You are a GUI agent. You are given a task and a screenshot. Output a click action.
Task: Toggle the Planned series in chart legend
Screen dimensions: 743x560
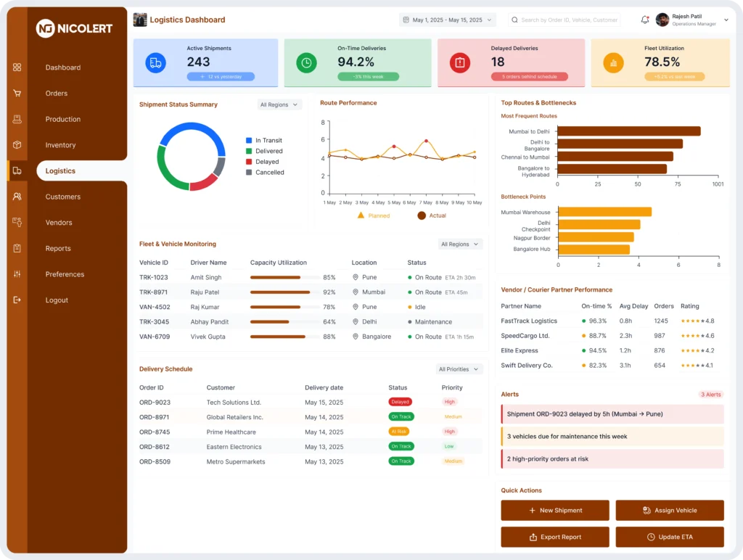pos(374,215)
